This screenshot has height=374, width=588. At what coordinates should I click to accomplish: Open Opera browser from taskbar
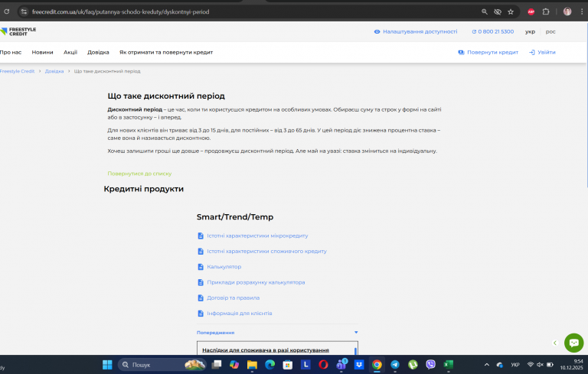pos(323,365)
